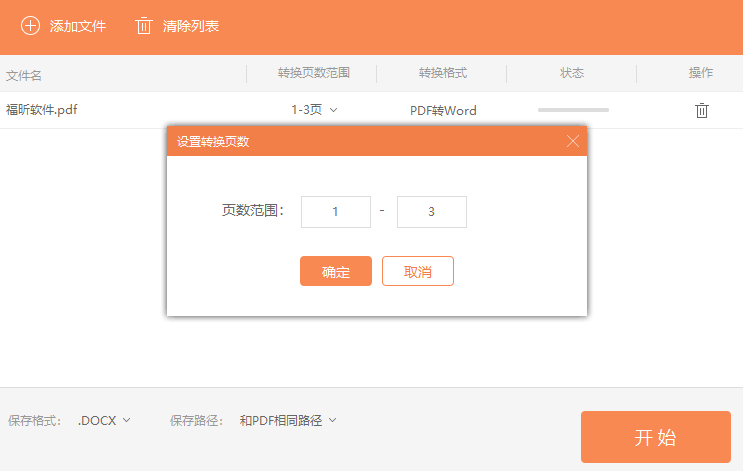Click the 保存格式 label
The height and width of the screenshot is (471, 743).
[34, 421]
